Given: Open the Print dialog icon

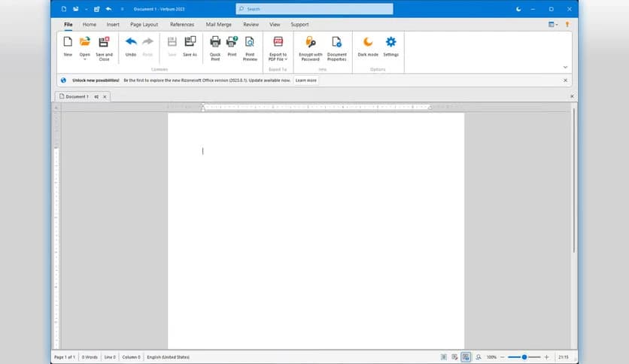Looking at the screenshot, I should [232, 41].
